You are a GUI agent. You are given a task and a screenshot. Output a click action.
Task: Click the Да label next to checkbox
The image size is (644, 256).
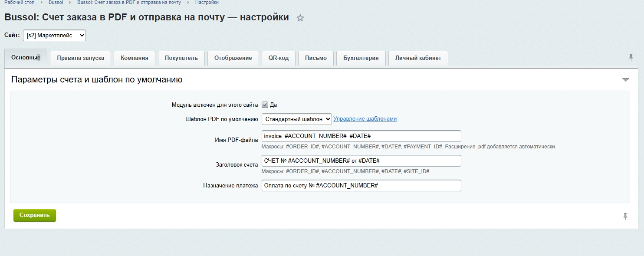[x=273, y=105]
